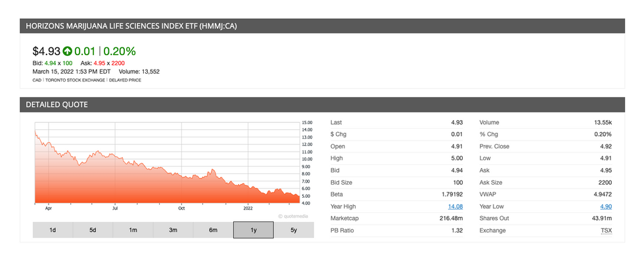
Task: Switch to the 5y chart view
Action: pyautogui.click(x=293, y=230)
